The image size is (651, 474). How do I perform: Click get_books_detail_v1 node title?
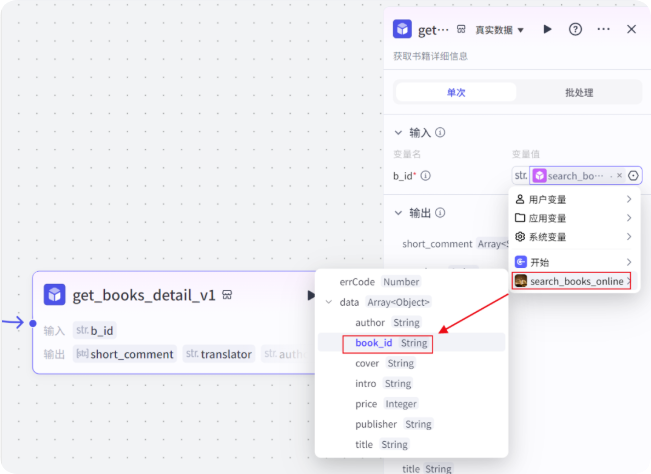click(x=144, y=295)
